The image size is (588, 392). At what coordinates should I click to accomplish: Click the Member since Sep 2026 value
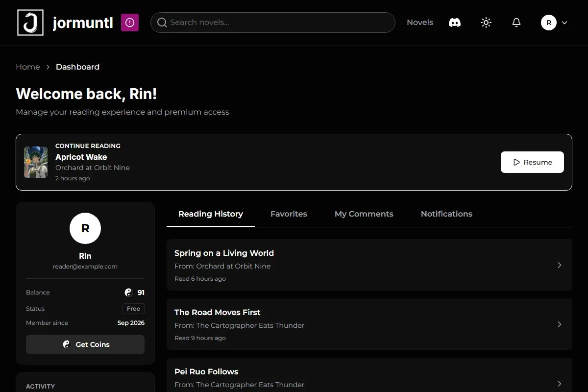point(131,323)
